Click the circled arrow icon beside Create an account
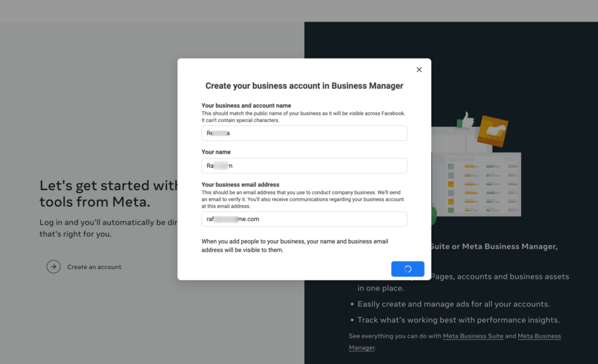Image resolution: width=598 pixels, height=364 pixels. (53, 267)
